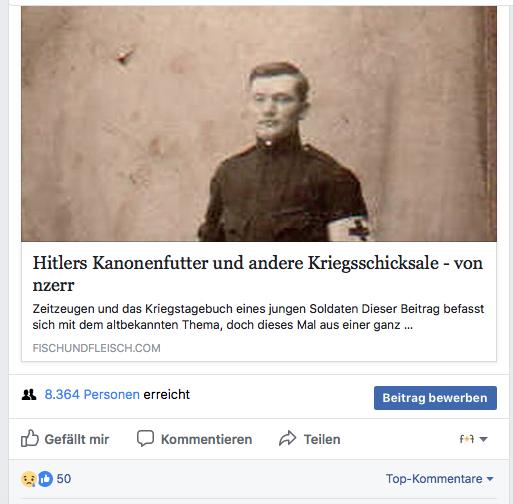This screenshot has width=513, height=504.
Task: Show who reacted via the 50 count
Action: 64,479
